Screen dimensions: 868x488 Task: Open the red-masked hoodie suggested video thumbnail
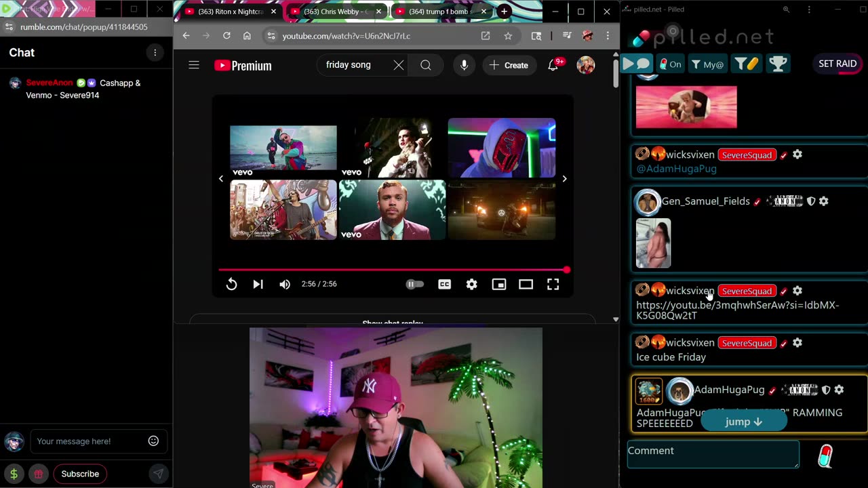click(501, 148)
